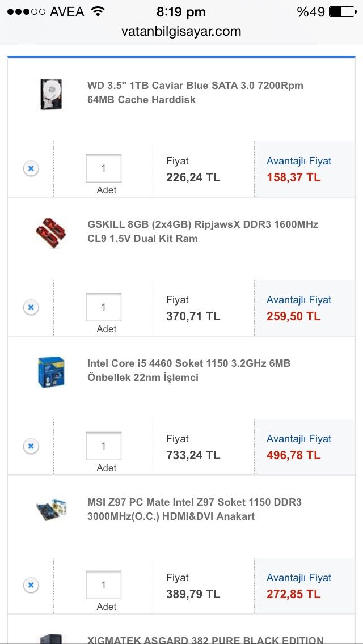
Task: Remove GSKILL RipjawsX RAM from cart
Action: (31, 307)
